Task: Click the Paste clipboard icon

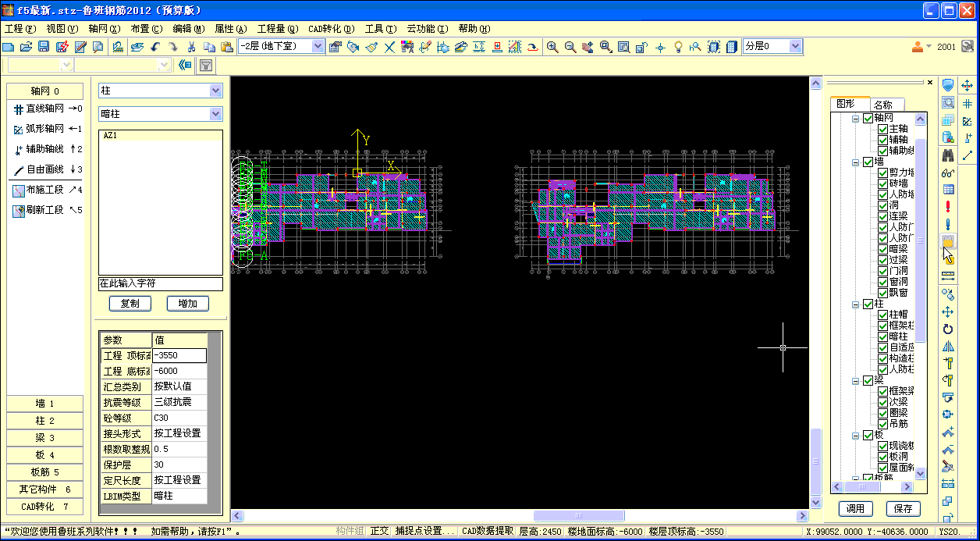Action: (225, 47)
